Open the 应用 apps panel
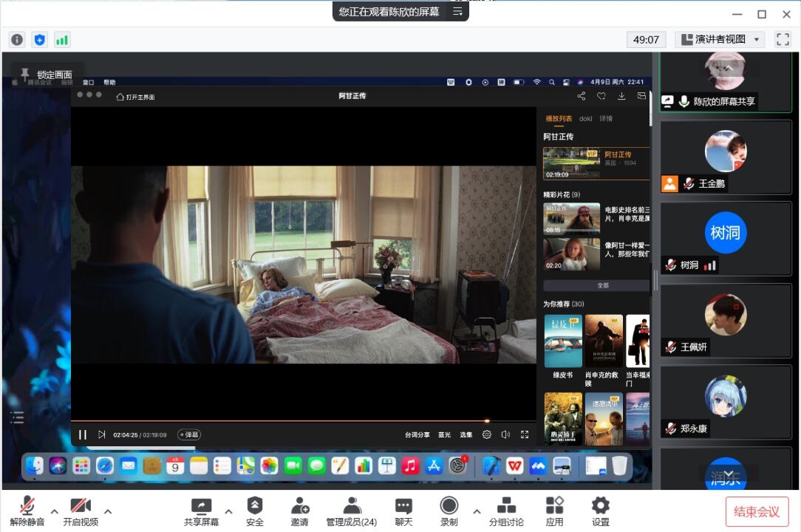Screen dimensions: 801x532 point(554,511)
